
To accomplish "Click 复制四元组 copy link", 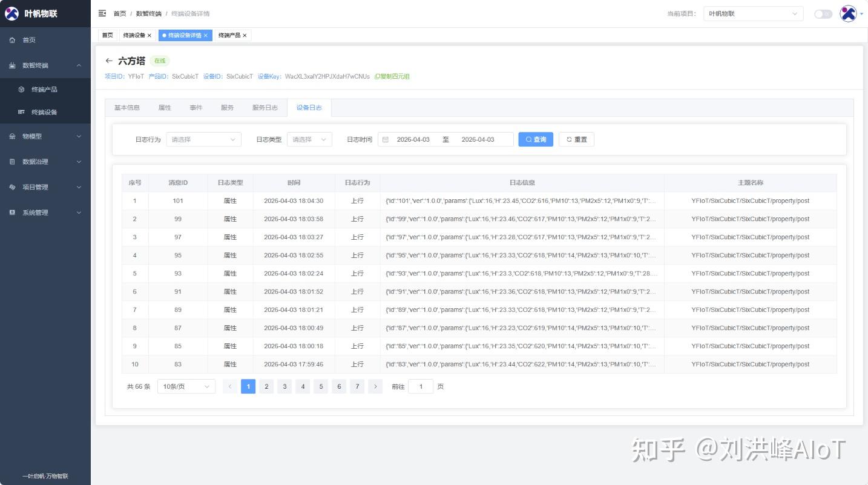I will (x=392, y=77).
